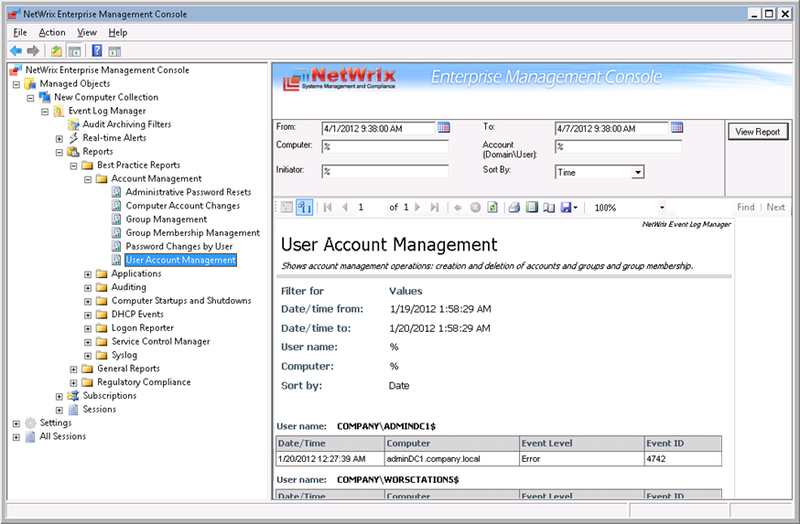The width and height of the screenshot is (800, 524).
Task: Toggle the document map button in the report toolbar
Action: point(285,207)
